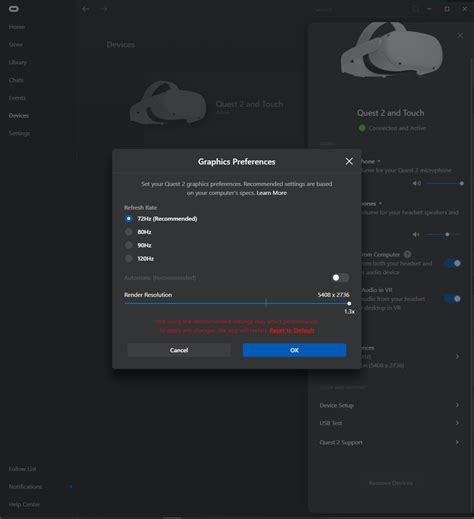The image size is (474, 519).
Task: Click the microphone volume slider
Action: point(445,183)
